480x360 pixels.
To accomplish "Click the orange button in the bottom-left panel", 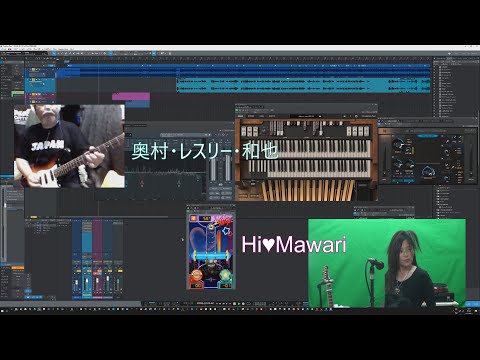I will pyautogui.click(x=18, y=268).
